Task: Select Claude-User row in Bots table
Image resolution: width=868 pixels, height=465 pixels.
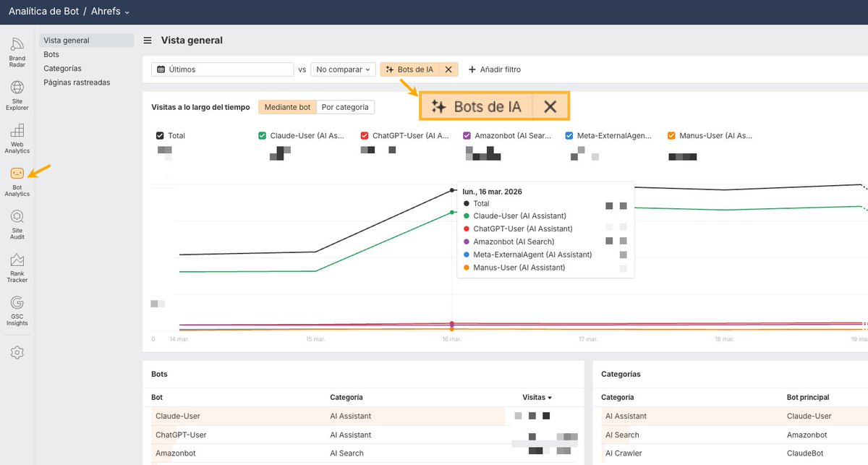Action: click(x=363, y=417)
